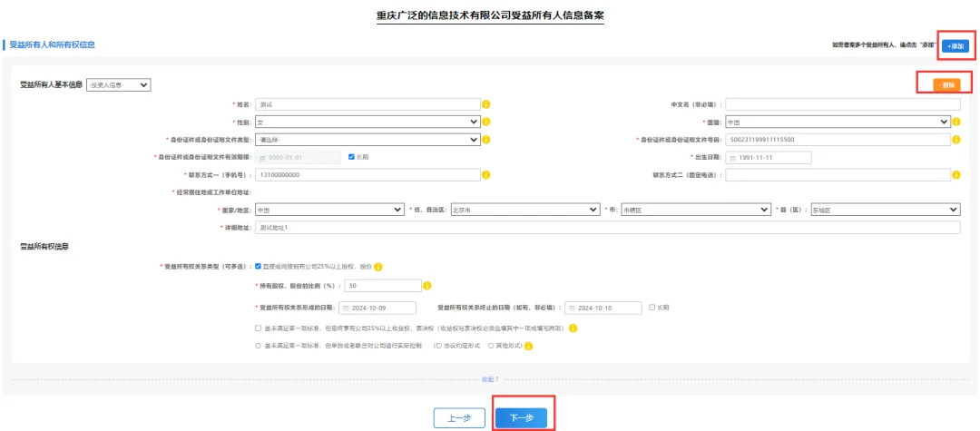Click info icon beside 身份证件文件类型 dropdown

(485, 140)
